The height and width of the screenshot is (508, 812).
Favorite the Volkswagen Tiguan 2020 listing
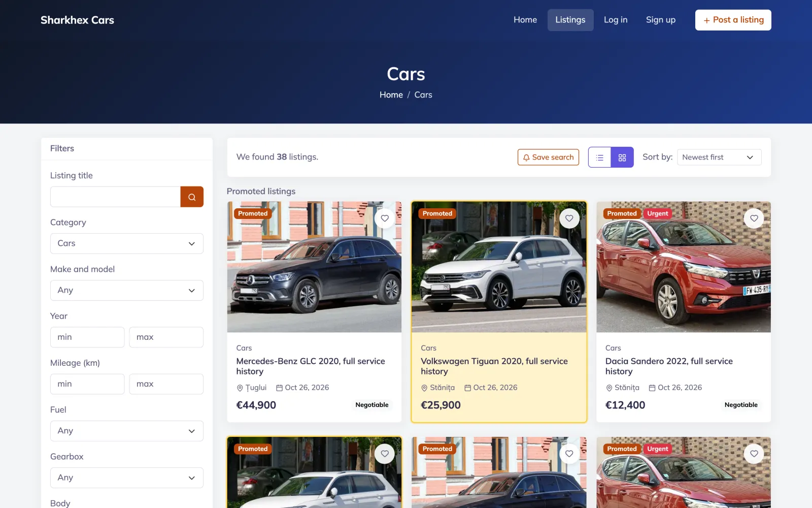tap(569, 218)
